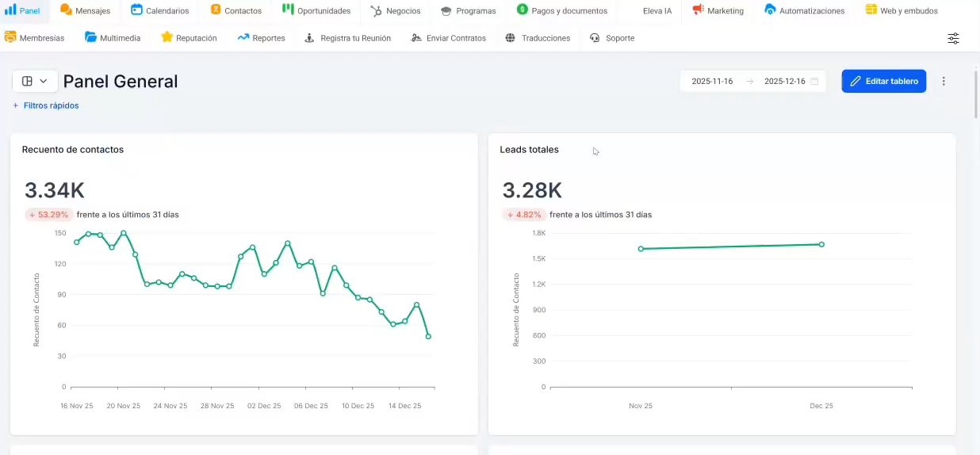Add Filtros rápidos link

tap(46, 105)
